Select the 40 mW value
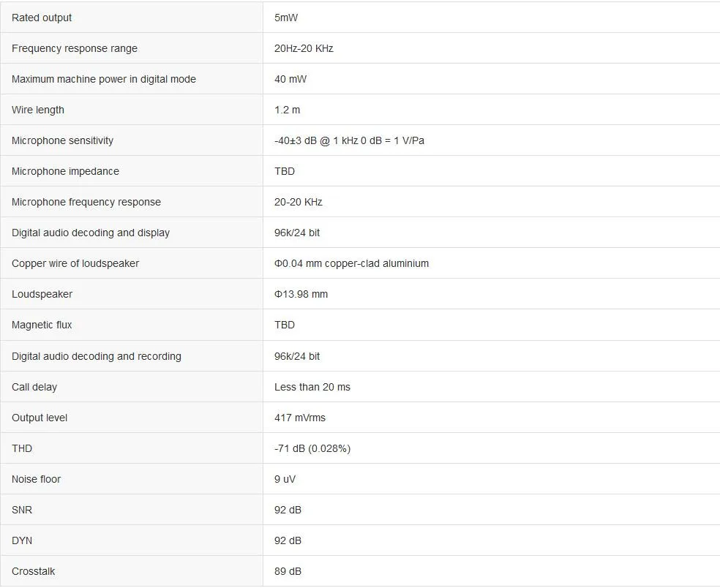Image resolution: width=720 pixels, height=588 pixels. click(x=290, y=80)
